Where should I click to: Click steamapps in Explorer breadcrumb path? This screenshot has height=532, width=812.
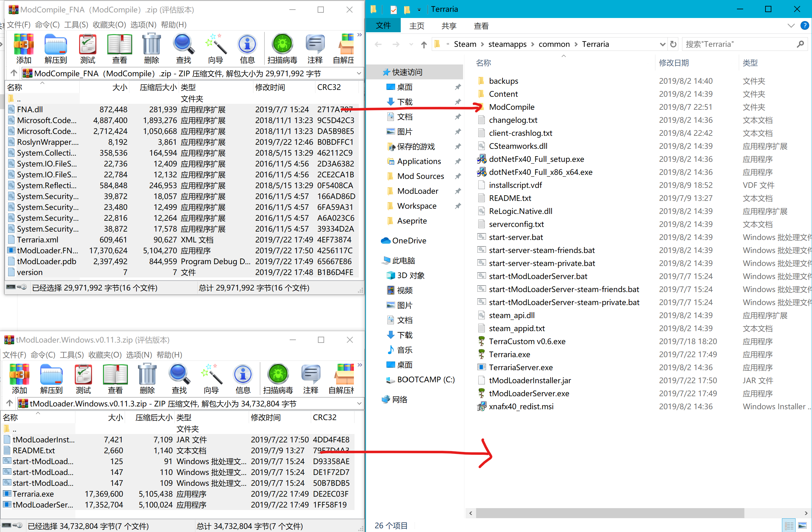point(507,44)
